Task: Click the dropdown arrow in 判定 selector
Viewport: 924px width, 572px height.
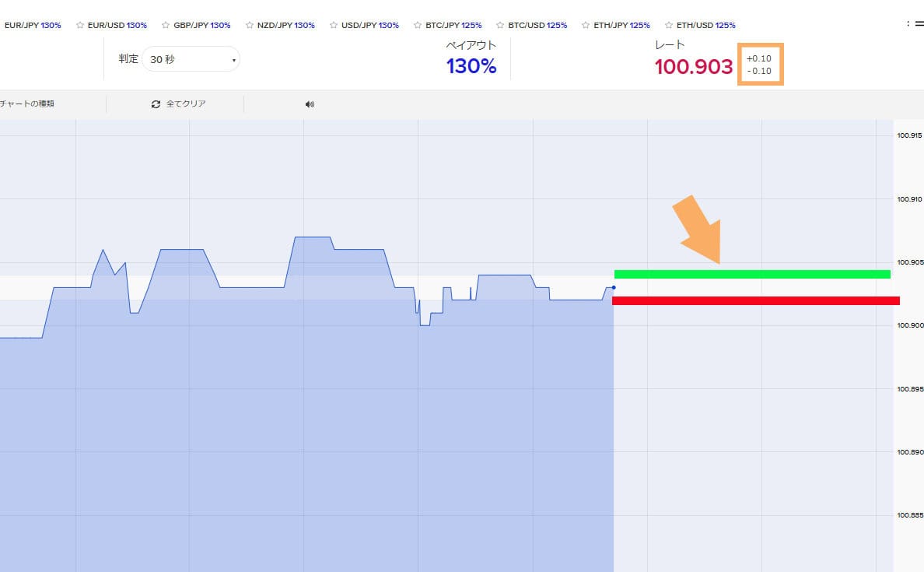Action: (x=233, y=60)
